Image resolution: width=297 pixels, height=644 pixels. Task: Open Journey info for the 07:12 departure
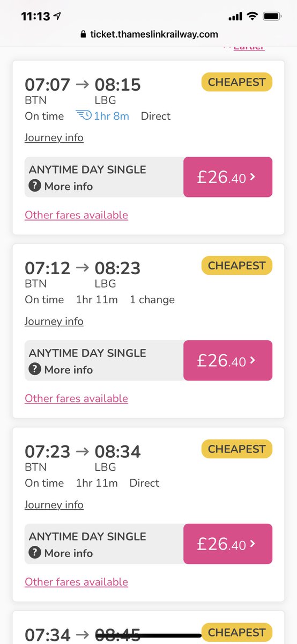click(54, 321)
